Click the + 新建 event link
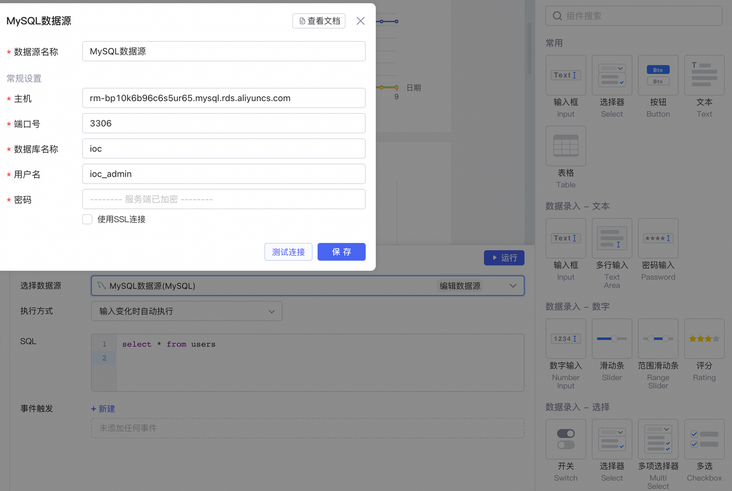This screenshot has height=491, width=732. click(103, 409)
